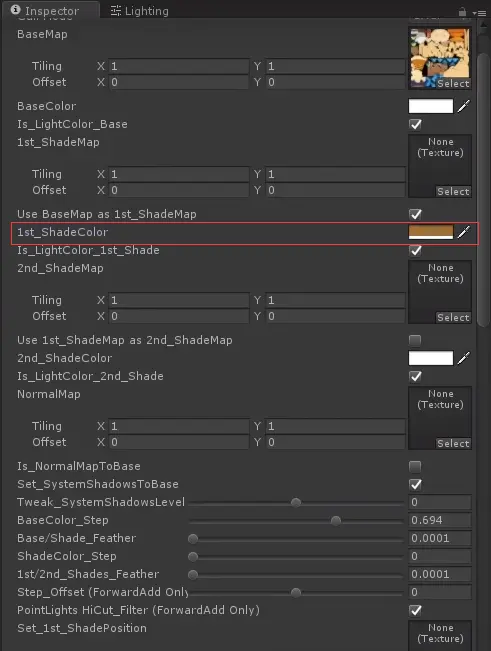Click the Tweak_SystemShadowsLevel slider handle
Screen dimensions: 491x651
pos(296,503)
